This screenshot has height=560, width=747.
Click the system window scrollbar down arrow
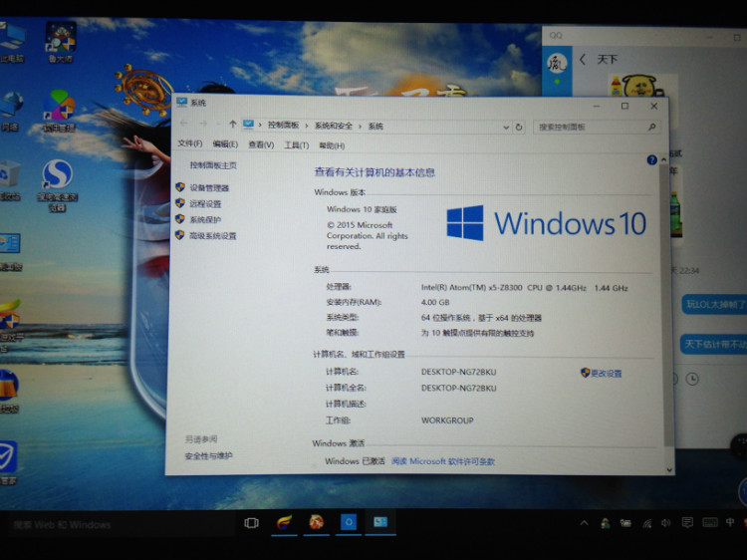click(669, 469)
